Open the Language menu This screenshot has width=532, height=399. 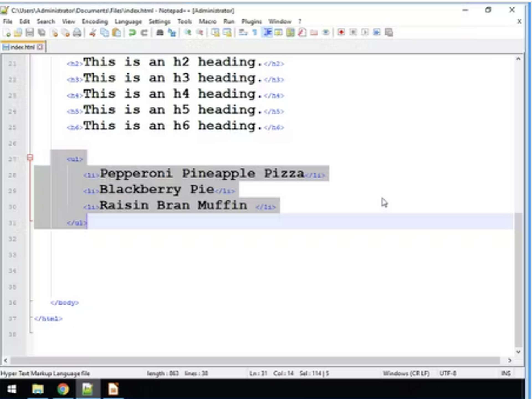pyautogui.click(x=128, y=21)
